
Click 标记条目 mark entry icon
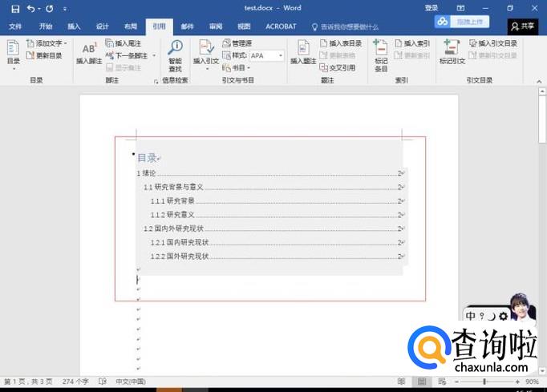(381, 55)
